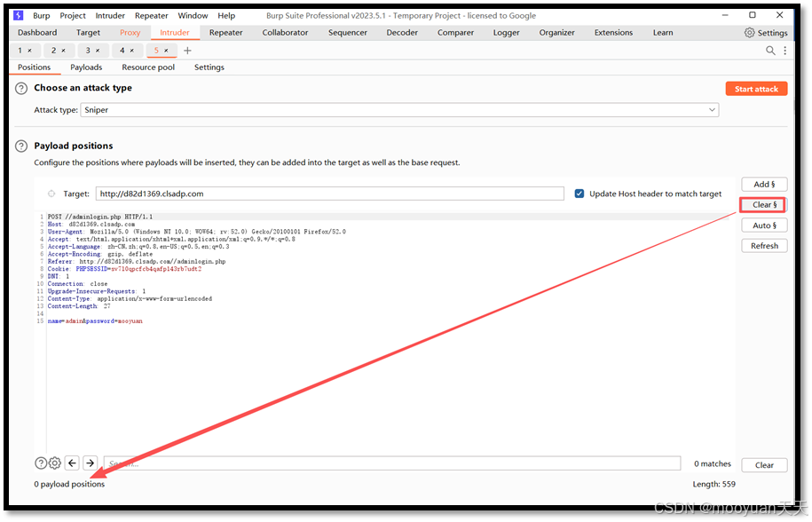The width and height of the screenshot is (812, 522).
Task: Click the search magnifier icon in the tab bar
Action: coord(770,51)
